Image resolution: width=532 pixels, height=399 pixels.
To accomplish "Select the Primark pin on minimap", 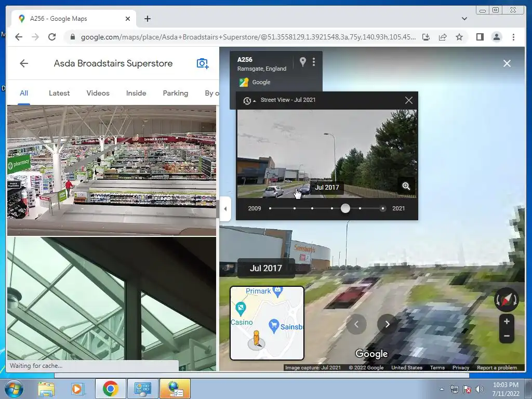I will coord(278,291).
